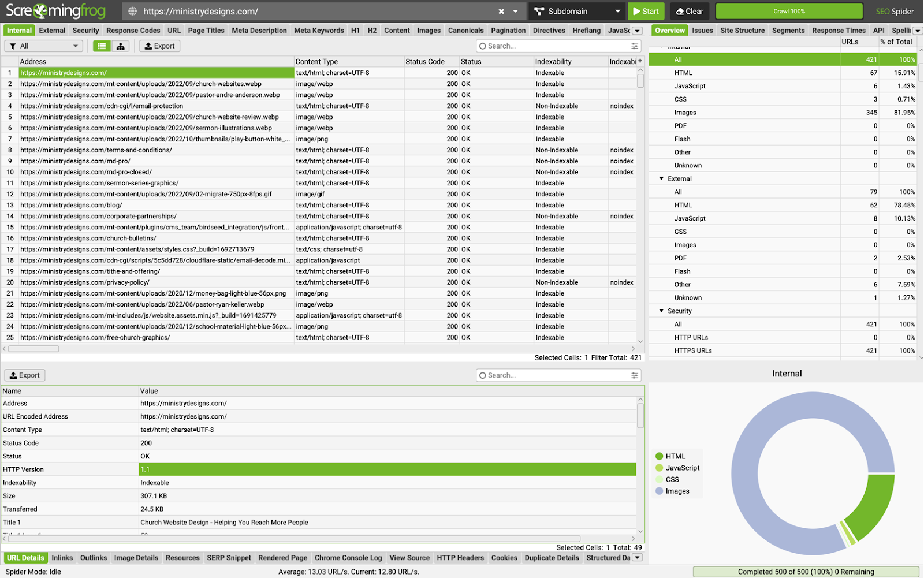Screen dimensions: 924x578
Task: Switch to tree view icon
Action: (x=120, y=46)
